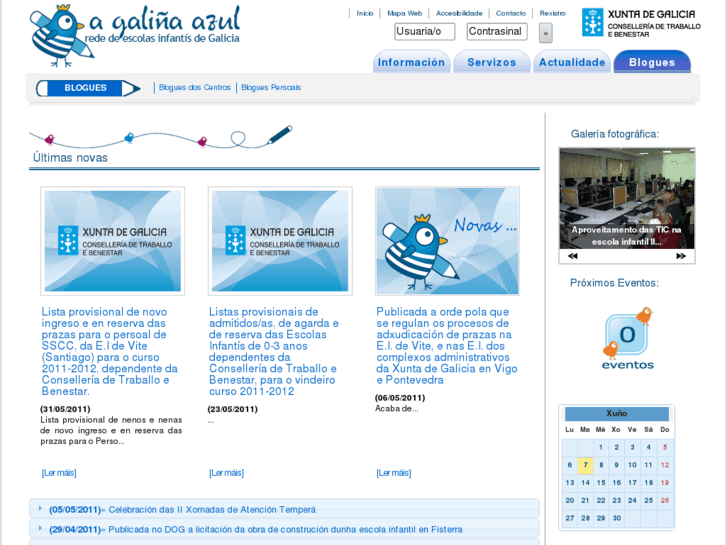Open the Accesibilidade link
Image resolution: width=727 pixels, height=545 pixels.
coord(459,13)
